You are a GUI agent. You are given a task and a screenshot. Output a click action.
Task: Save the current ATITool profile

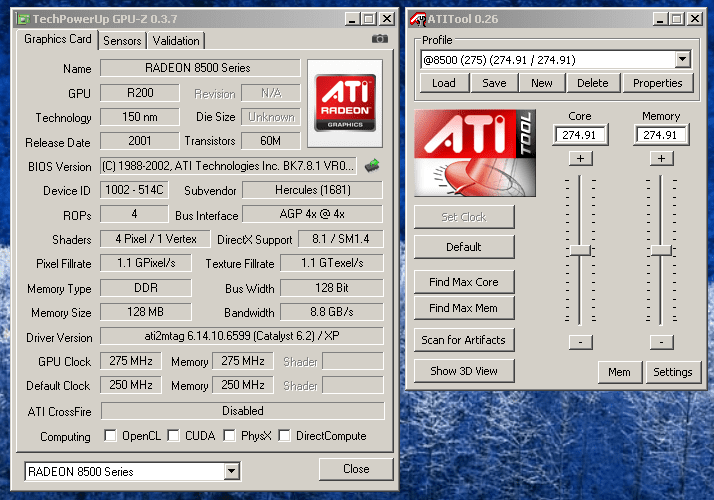(x=494, y=83)
